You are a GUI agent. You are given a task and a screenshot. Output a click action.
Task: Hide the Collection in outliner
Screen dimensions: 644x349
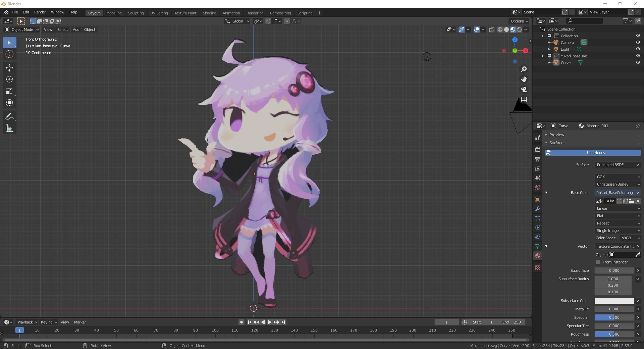(x=638, y=36)
